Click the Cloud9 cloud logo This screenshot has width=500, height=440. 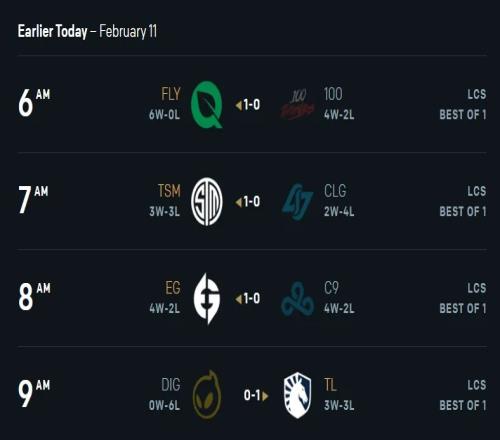pos(297,299)
